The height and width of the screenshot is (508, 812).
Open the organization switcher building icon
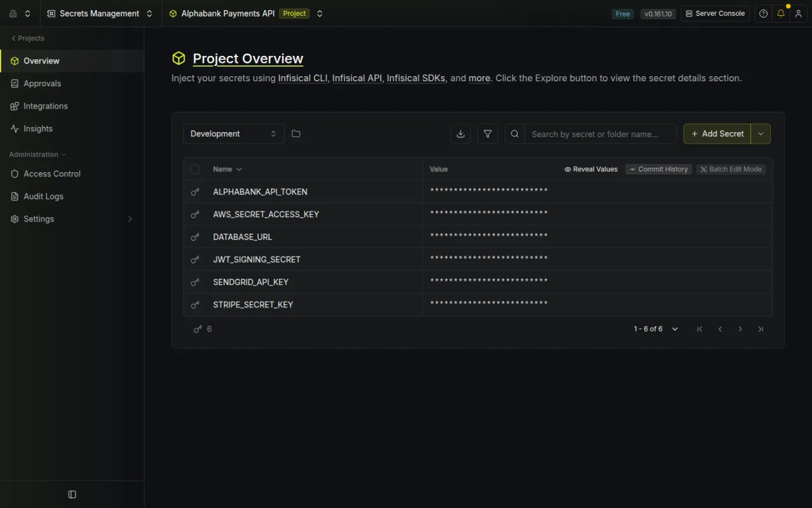coord(13,13)
